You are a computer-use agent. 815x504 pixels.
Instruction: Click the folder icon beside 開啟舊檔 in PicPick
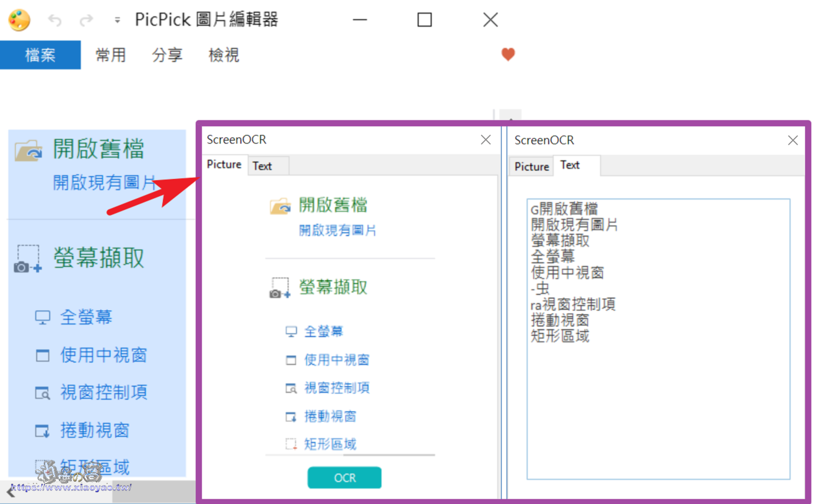coord(28,151)
